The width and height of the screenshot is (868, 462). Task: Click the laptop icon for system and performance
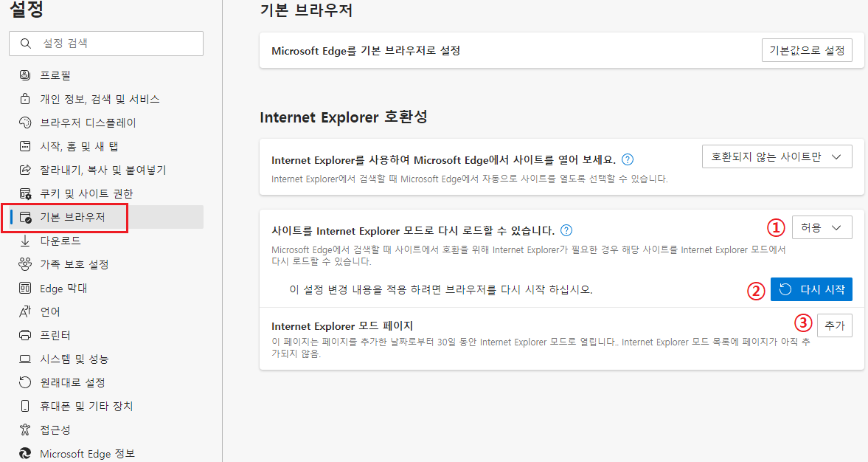25,359
